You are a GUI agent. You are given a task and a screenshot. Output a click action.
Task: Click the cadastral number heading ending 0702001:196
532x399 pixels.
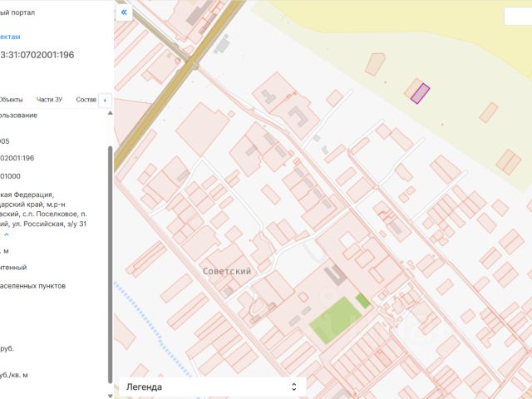tap(37, 55)
